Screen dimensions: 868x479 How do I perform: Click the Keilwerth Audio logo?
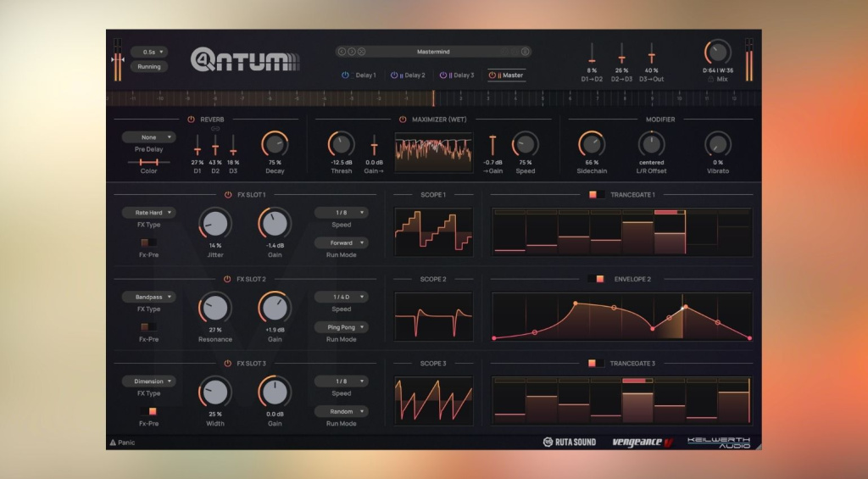coord(719,442)
